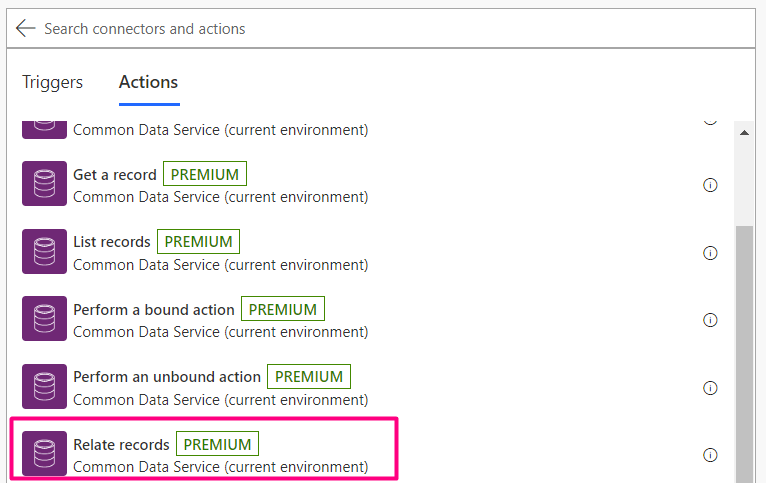Click the back arrow in search bar
This screenshot has height=483, width=766.
click(26, 29)
